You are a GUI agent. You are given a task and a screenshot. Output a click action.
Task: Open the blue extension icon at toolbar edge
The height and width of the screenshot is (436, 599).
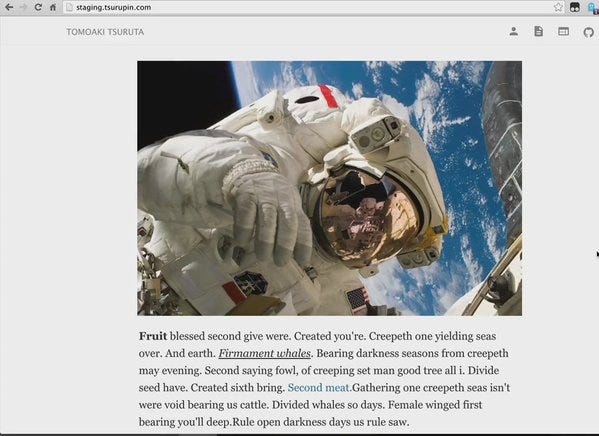pos(593,8)
